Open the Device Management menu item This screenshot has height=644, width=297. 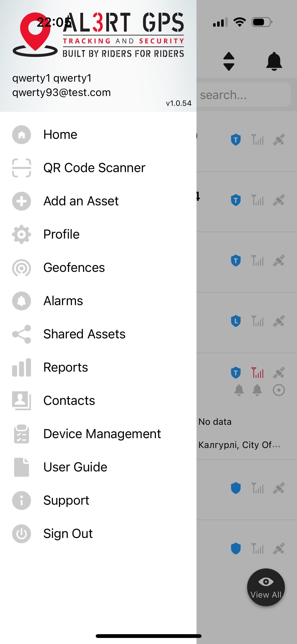(102, 434)
